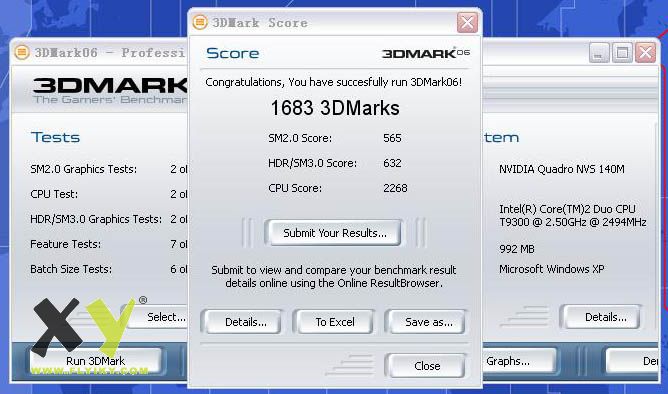Click the Congratulations message text

(x=333, y=82)
